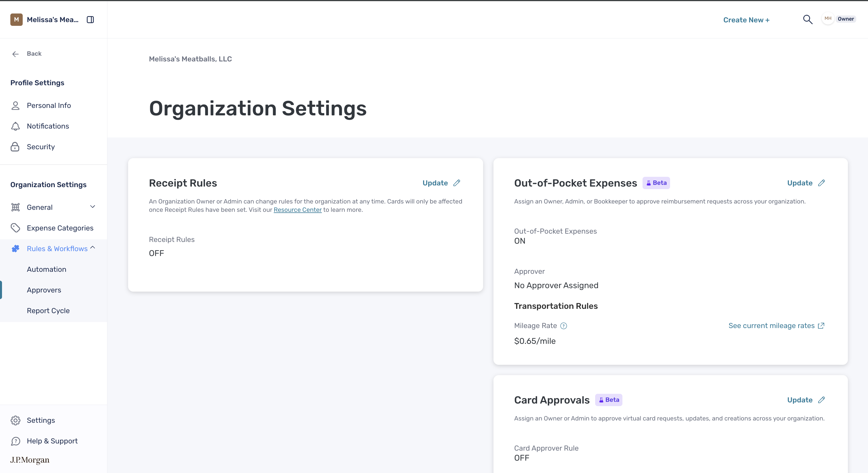
Task: Open search with the magnifier icon
Action: click(x=808, y=20)
